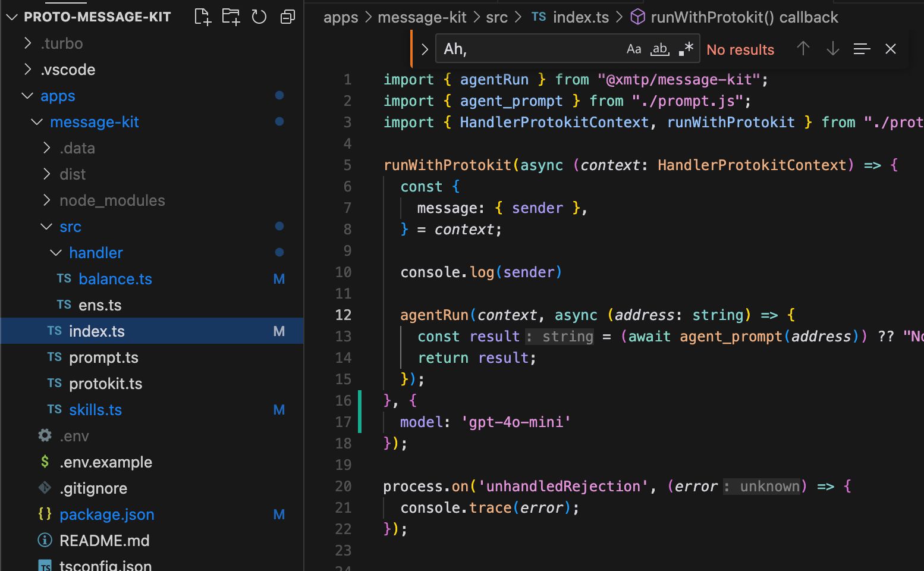Click line number 17 in gutter
Screen dimensions: 924x571
(x=343, y=422)
